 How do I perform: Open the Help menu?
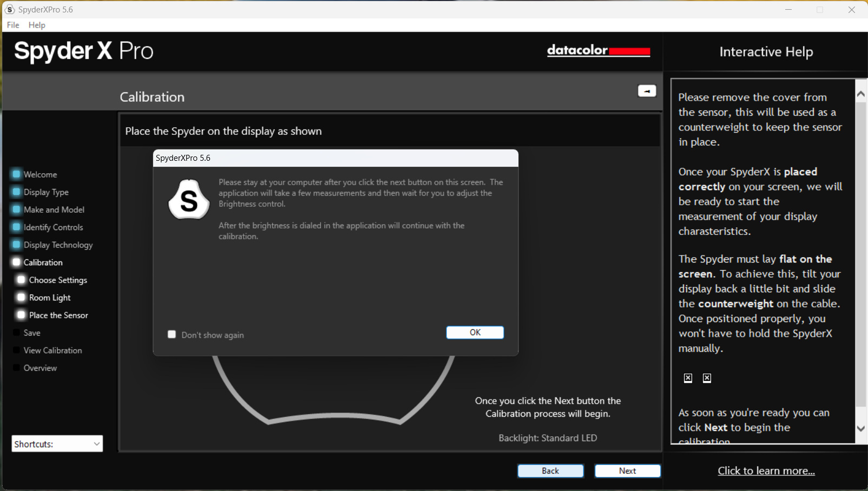(x=37, y=25)
